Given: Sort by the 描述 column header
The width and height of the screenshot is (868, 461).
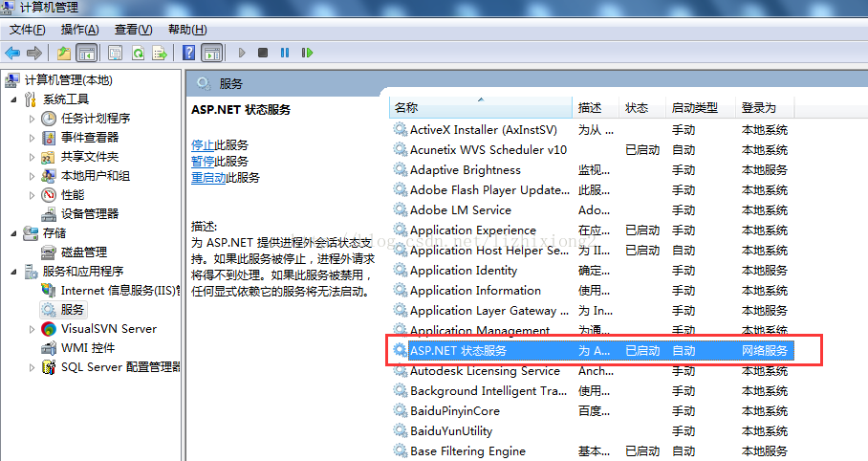Looking at the screenshot, I should (x=596, y=107).
